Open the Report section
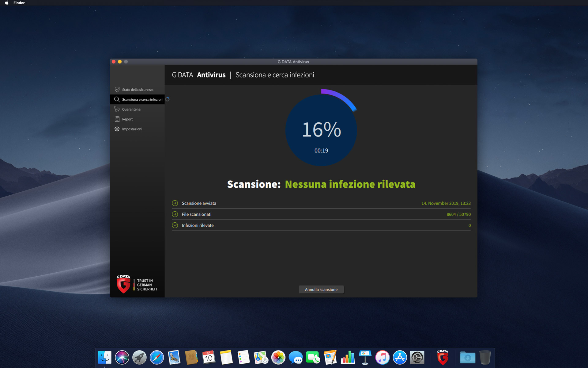 [137, 119]
